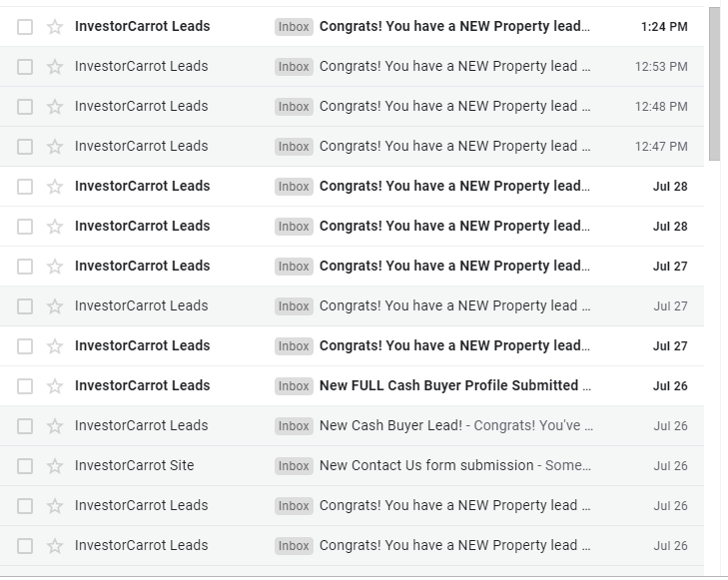Viewport: 728px width, 580px height.
Task: Check the InvestorCarrot Site email checkbox
Action: pyautogui.click(x=25, y=466)
